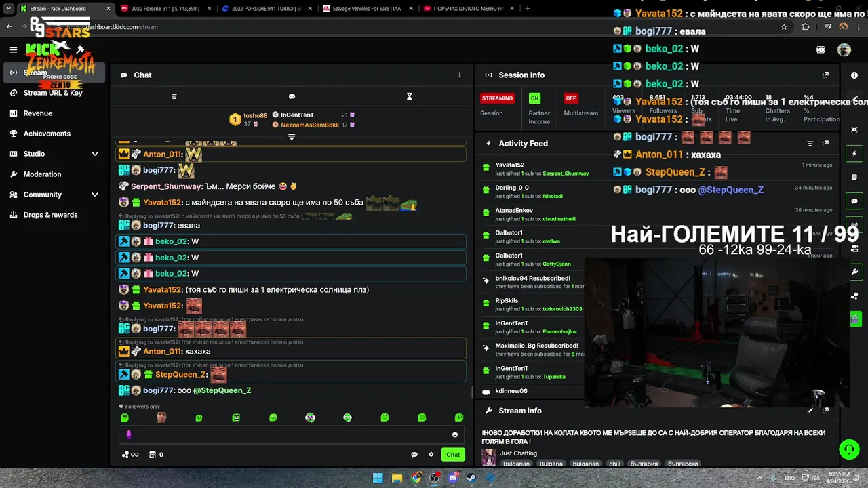
Task: Click the gift shop icon showing 0
Action: [x=156, y=455]
